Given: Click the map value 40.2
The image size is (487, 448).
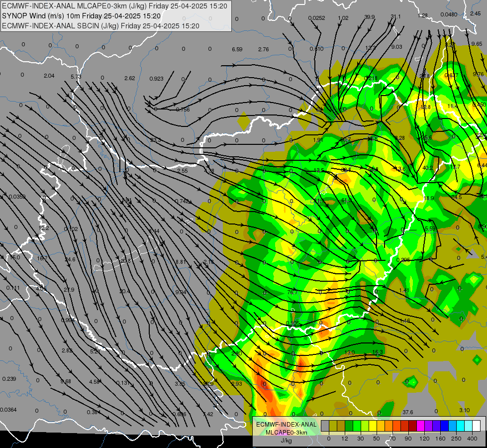Looking at the screenshot, I should [428, 168].
